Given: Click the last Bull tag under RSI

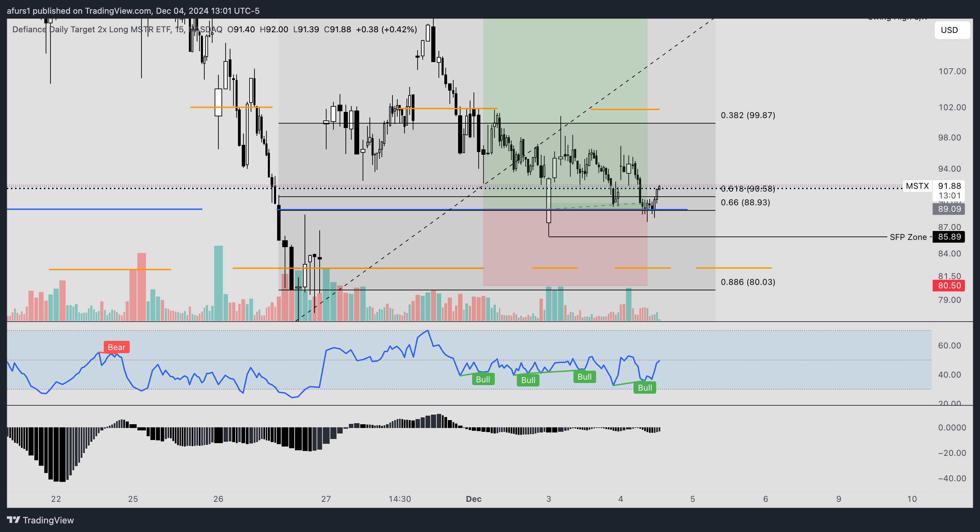Looking at the screenshot, I should (645, 388).
